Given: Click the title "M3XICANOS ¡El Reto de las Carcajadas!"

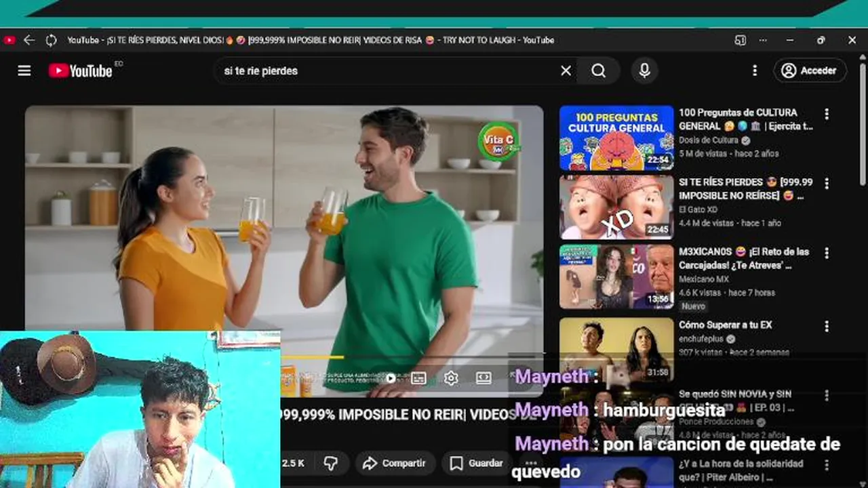Looking at the screenshot, I should [x=744, y=258].
